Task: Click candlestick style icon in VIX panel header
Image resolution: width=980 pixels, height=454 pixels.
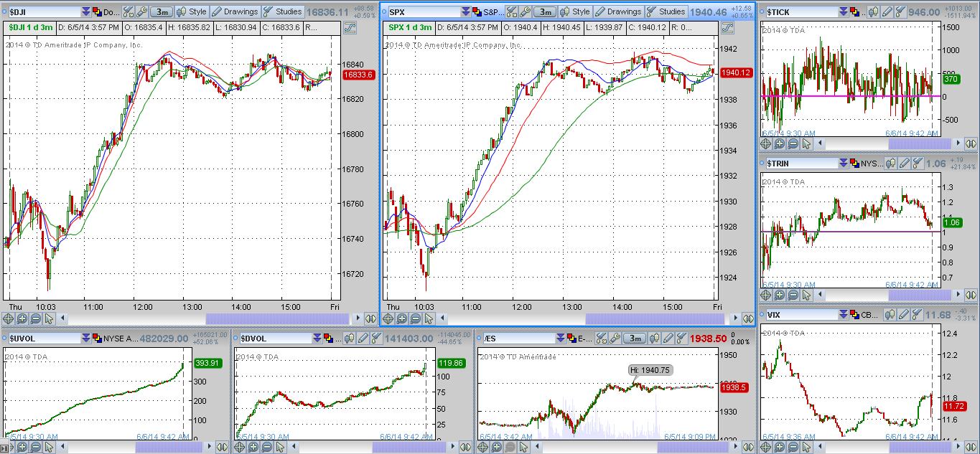Action: 890,314
